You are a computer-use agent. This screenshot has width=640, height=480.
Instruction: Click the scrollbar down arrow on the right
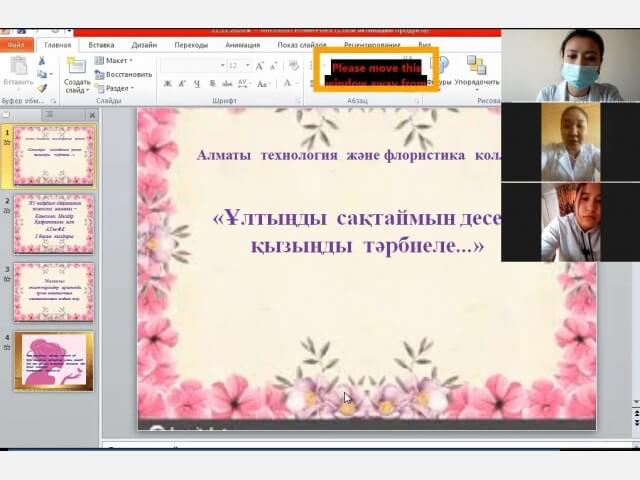point(636,403)
